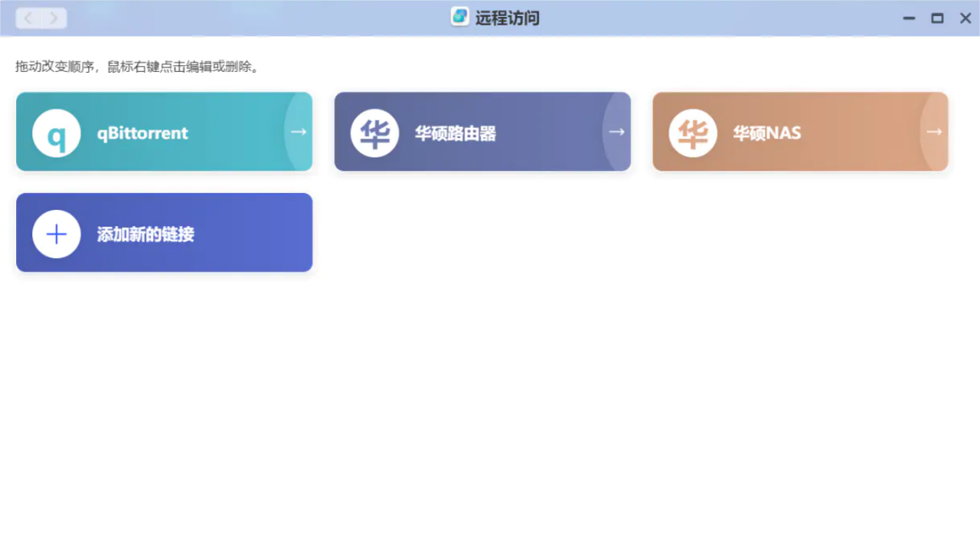Maximize the 远程访问 window
Viewport: 980px width, 540px height.
(x=937, y=18)
